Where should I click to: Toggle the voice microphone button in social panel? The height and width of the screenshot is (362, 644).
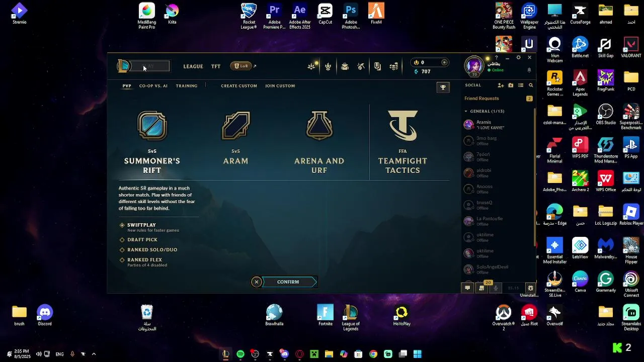tap(496, 288)
